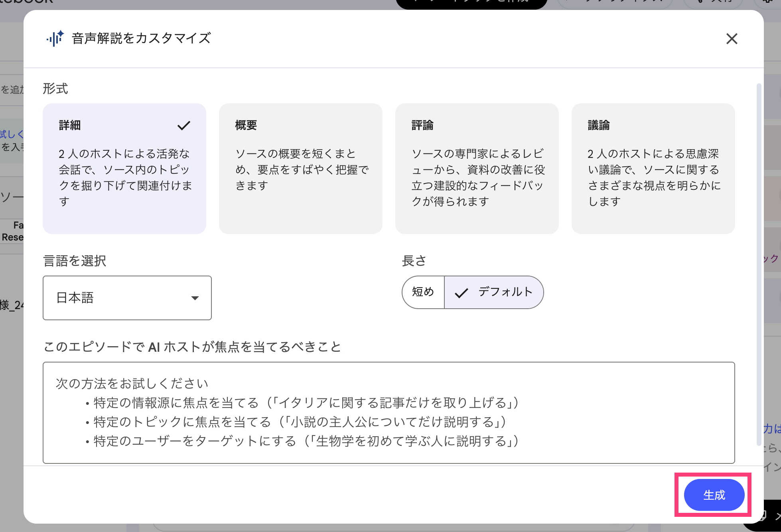Click the 長さ section label
Screen dimensions: 781x532
[414, 261]
